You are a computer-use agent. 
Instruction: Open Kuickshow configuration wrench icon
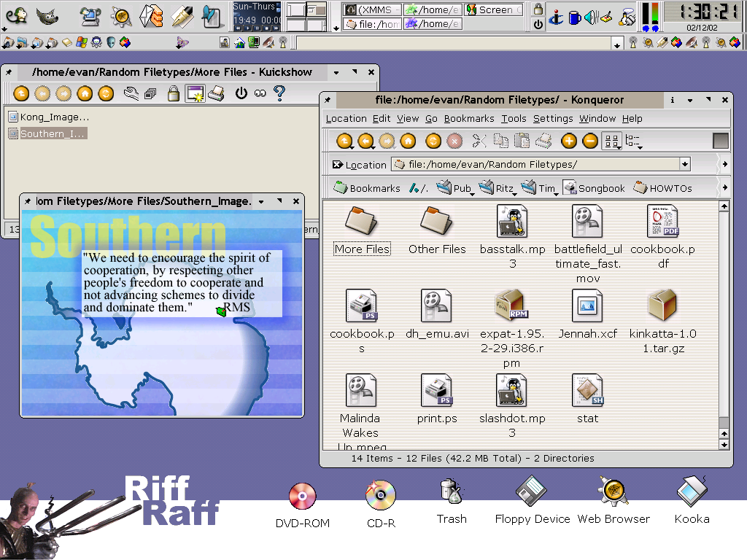pos(131,93)
